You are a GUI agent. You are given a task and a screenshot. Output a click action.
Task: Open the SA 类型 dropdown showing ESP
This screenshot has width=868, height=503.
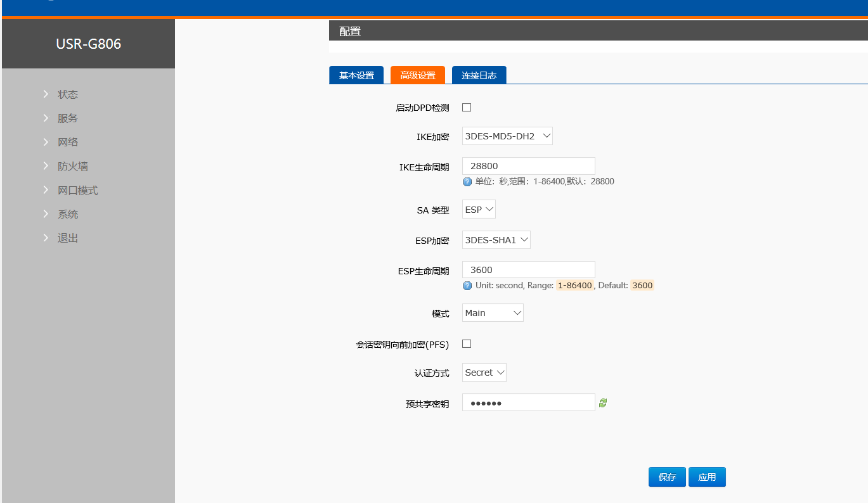[x=479, y=210]
